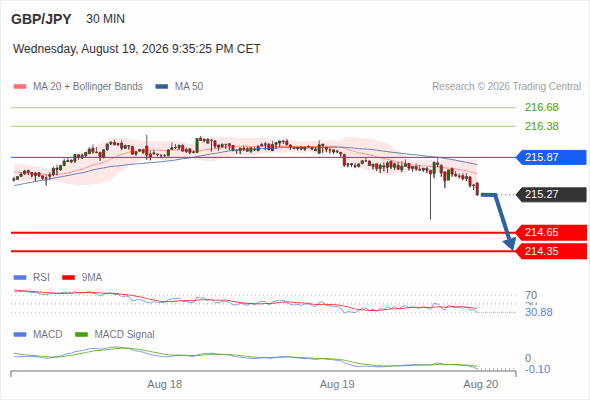Click the MACD Signal legend label

[x=124, y=335]
